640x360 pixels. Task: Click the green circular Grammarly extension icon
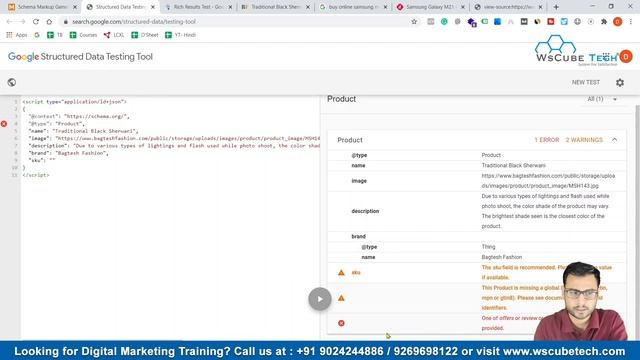click(444, 22)
